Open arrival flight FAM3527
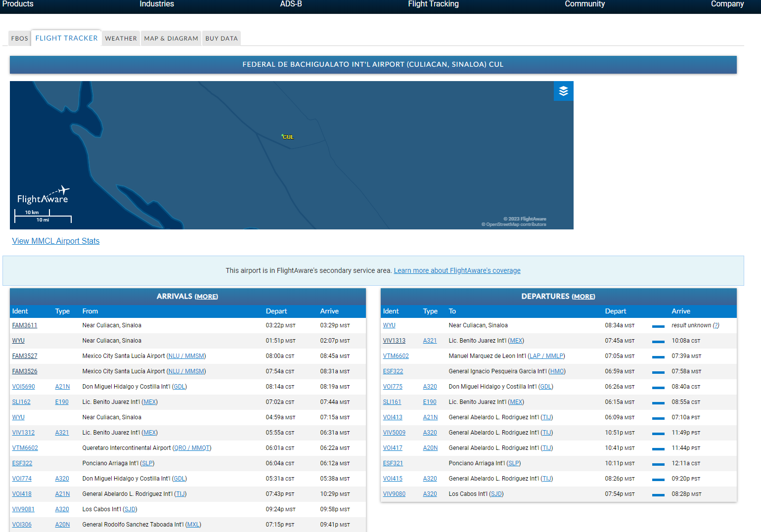This screenshot has height=532, width=761. 25,356
